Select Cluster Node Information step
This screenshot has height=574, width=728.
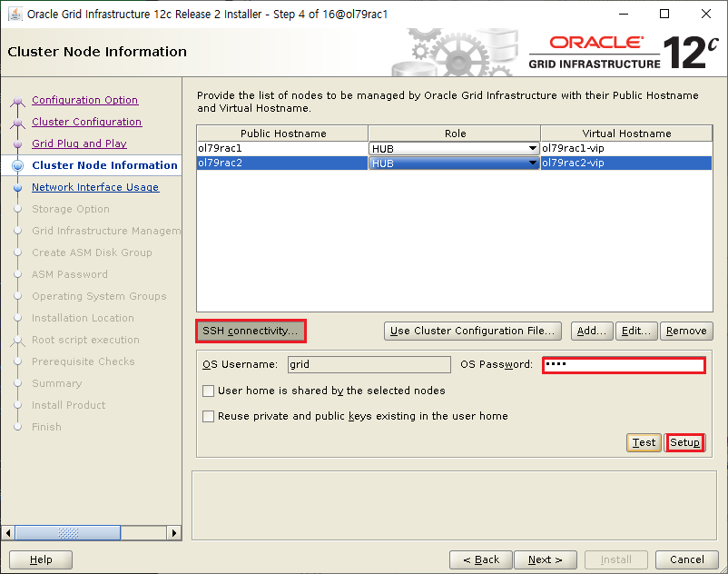[x=104, y=165]
